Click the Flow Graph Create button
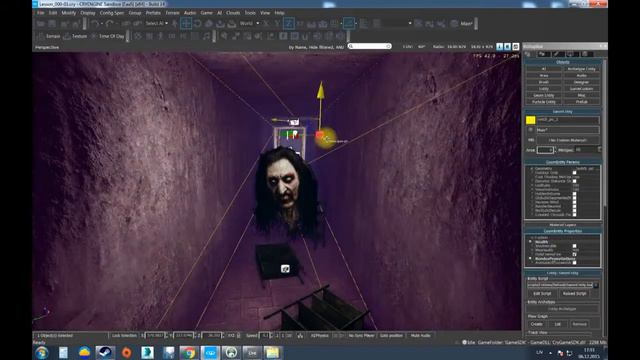The width and height of the screenshot is (640, 360). (x=537, y=324)
